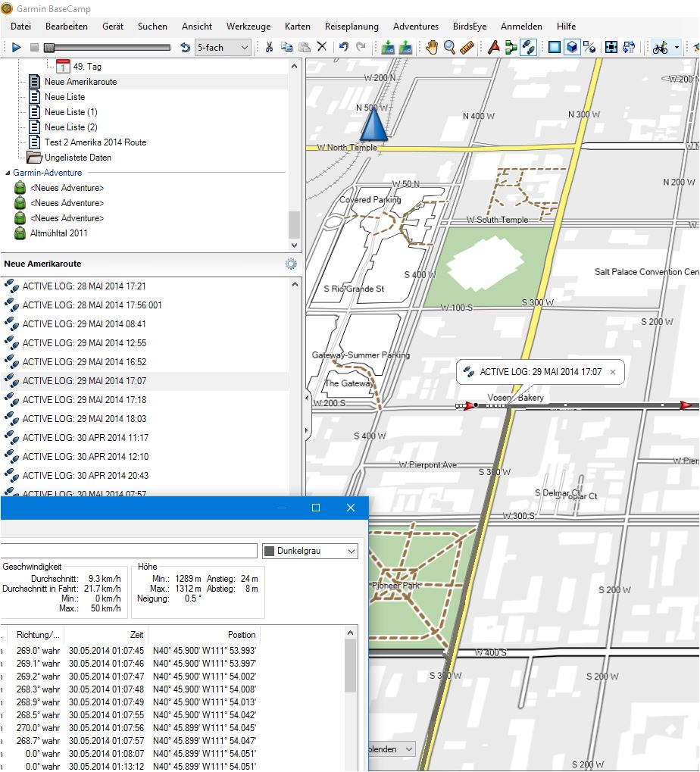Choose the New Waypoint flag tool

click(493, 48)
